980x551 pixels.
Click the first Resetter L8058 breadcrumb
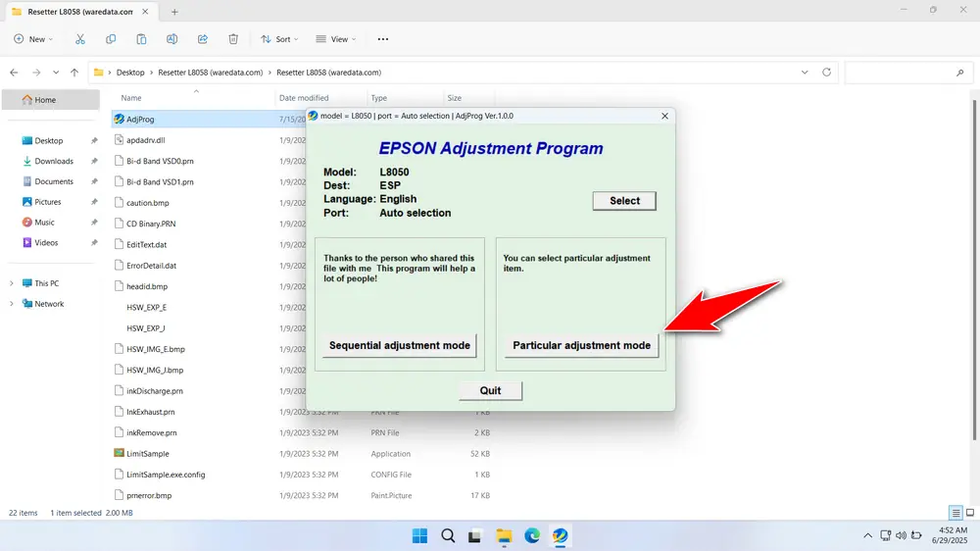coord(210,73)
